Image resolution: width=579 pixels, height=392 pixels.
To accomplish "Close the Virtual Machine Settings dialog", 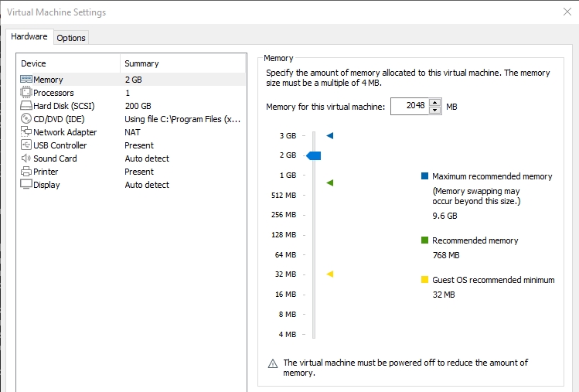I will 567,12.
